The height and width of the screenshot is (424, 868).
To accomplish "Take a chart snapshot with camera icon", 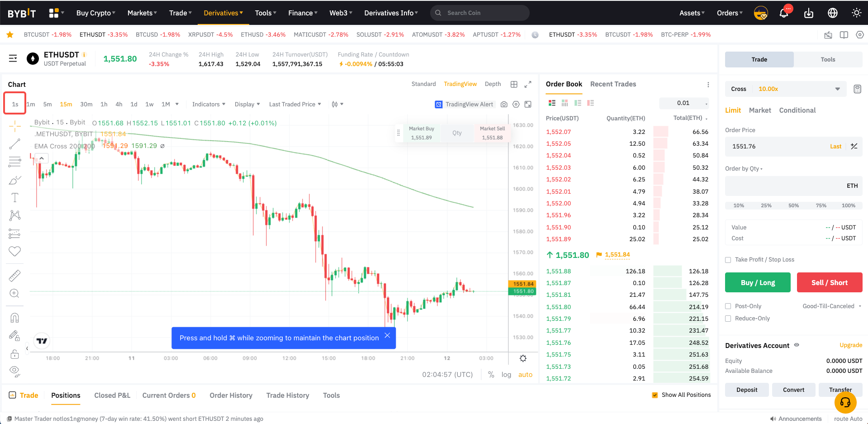I will coord(504,105).
